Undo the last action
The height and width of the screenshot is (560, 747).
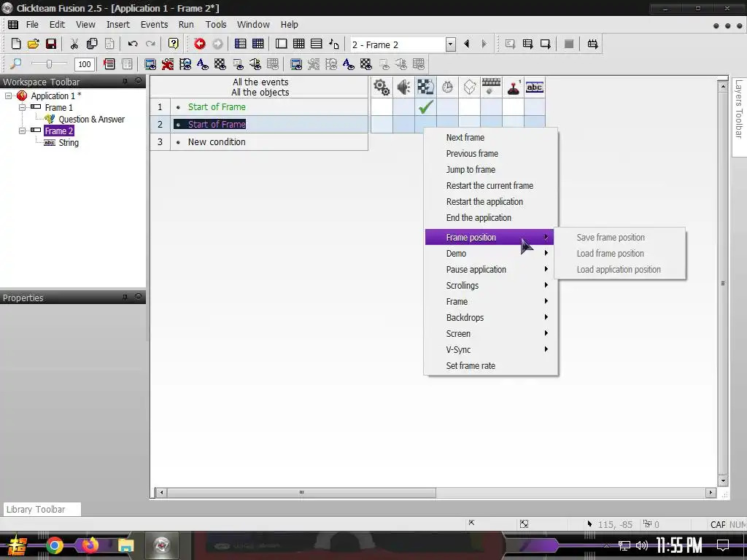(x=133, y=44)
